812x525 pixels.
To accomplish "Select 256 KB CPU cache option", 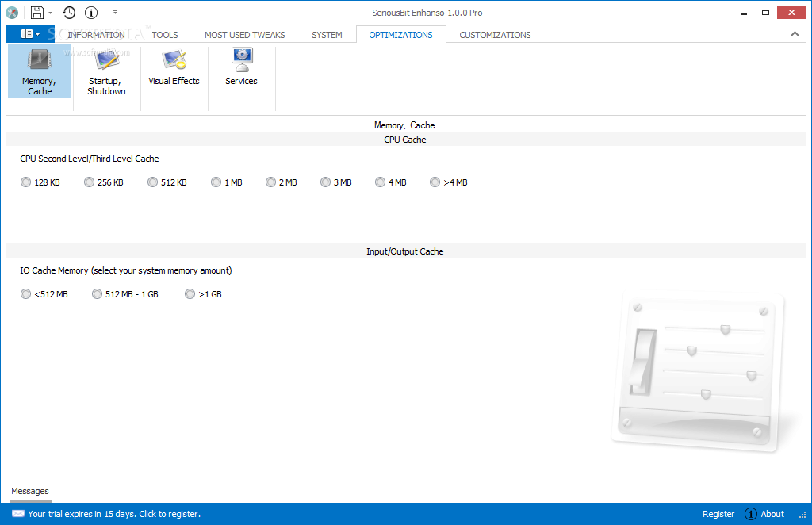I will point(104,182).
